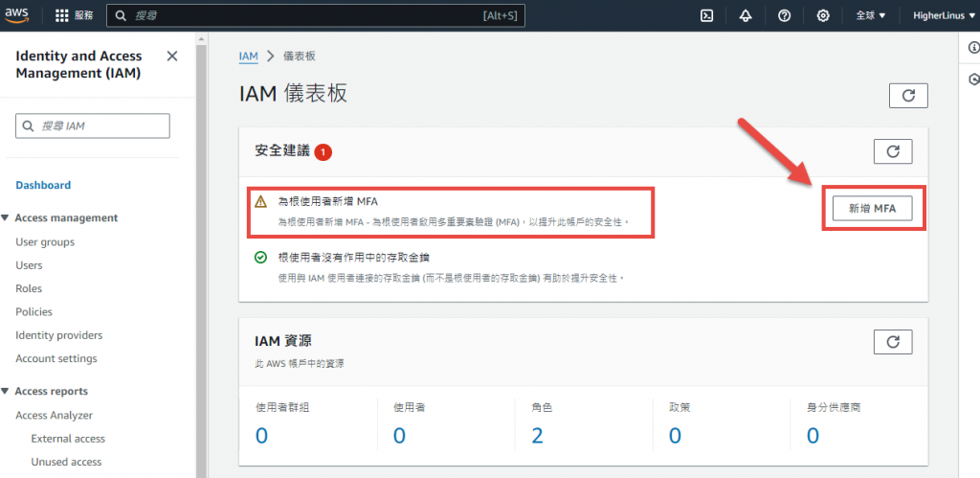Open Roles in the sidebar
Image resolution: width=980 pixels, height=478 pixels.
coord(29,288)
